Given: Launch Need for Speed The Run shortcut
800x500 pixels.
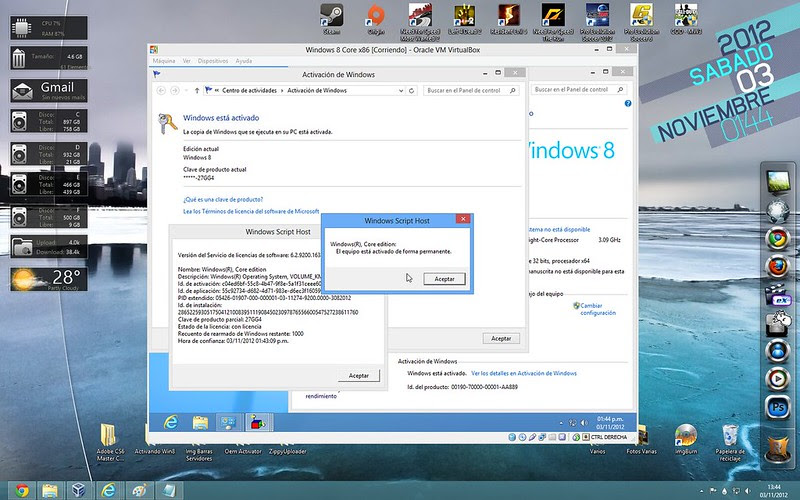Looking at the screenshot, I should [553, 22].
